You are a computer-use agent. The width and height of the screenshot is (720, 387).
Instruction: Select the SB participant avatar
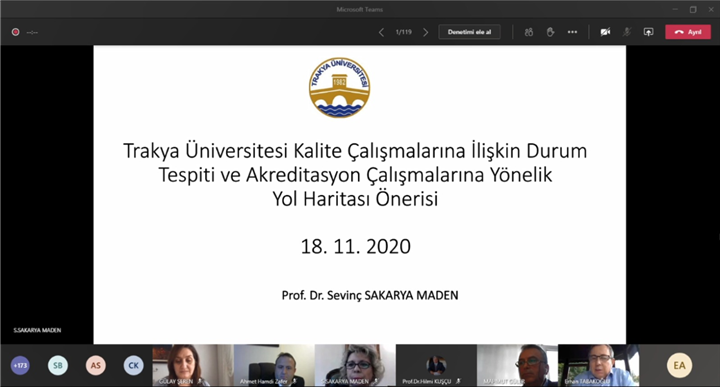click(x=58, y=365)
